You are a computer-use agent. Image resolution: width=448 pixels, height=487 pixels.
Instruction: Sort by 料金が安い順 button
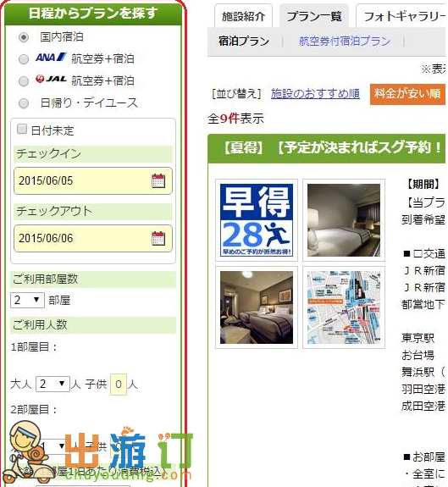(407, 93)
